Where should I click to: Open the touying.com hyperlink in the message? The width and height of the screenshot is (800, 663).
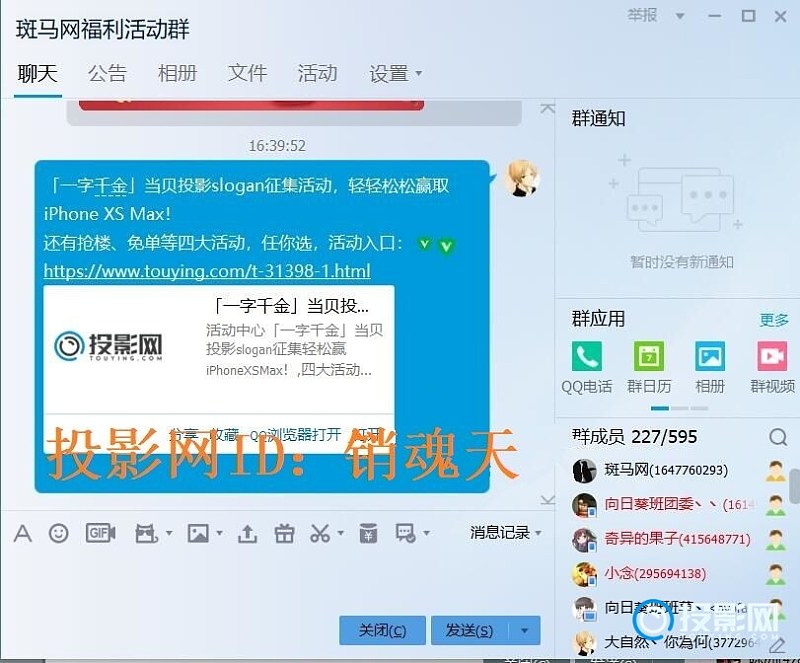click(207, 271)
